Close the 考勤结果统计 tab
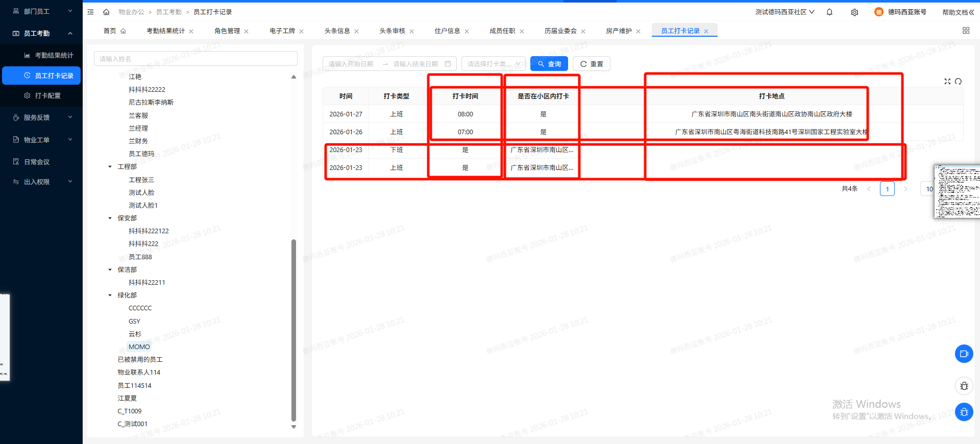 191,31
